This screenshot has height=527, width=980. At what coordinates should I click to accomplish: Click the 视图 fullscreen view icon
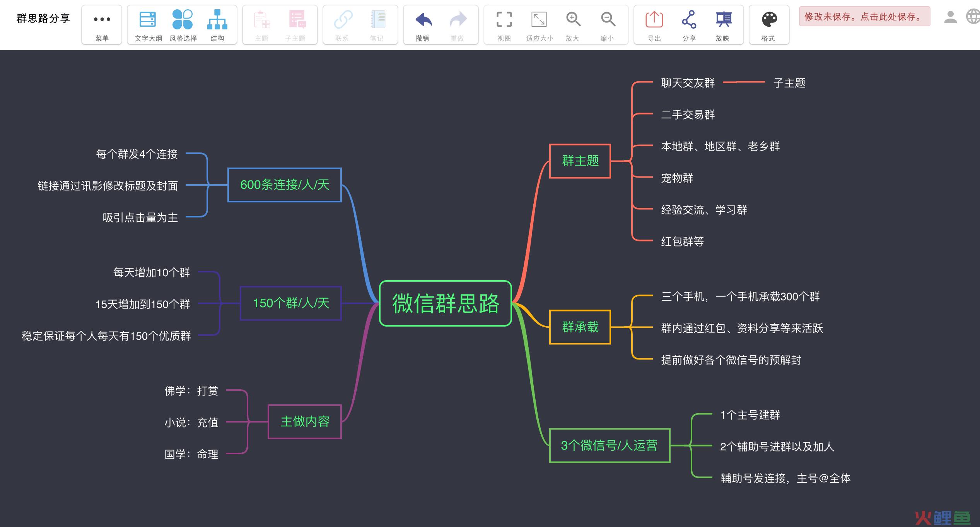click(x=504, y=25)
